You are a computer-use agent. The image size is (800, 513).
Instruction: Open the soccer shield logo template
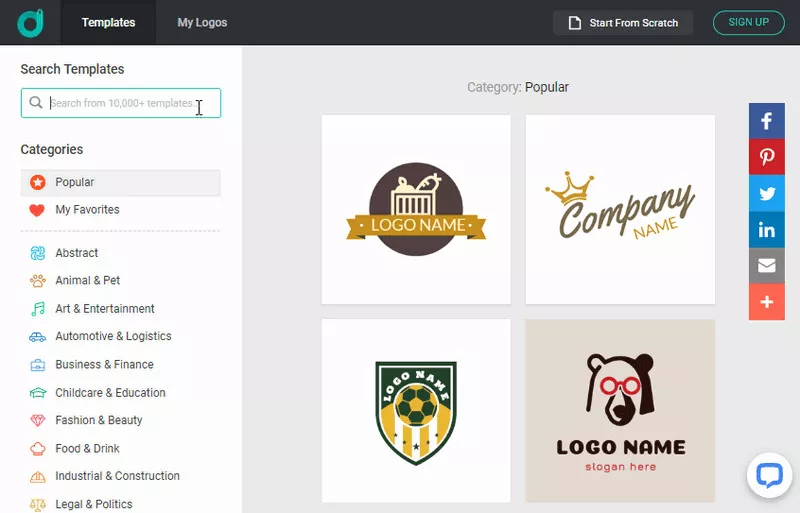click(416, 411)
